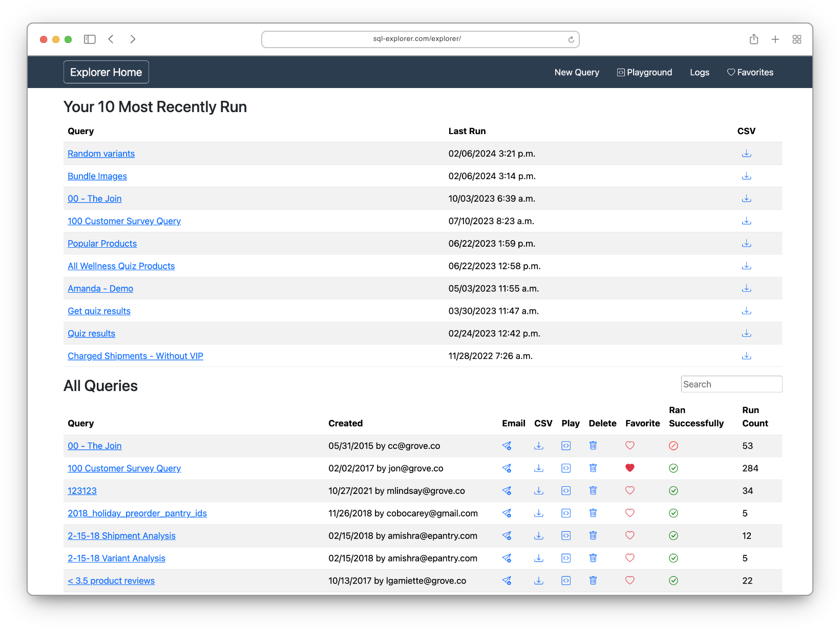Delete the 2018_holiday_preorder_pantry_ids query
This screenshot has height=627, width=840.
tap(593, 513)
